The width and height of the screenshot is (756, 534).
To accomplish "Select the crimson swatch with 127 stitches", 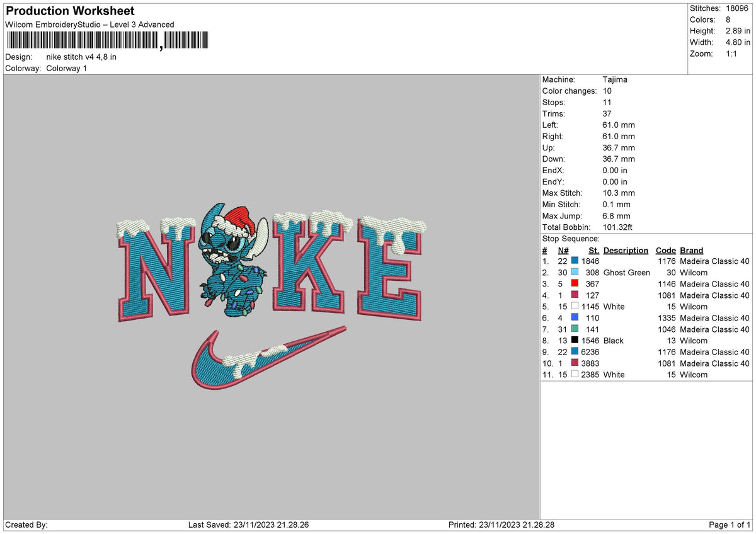I will tap(575, 295).
